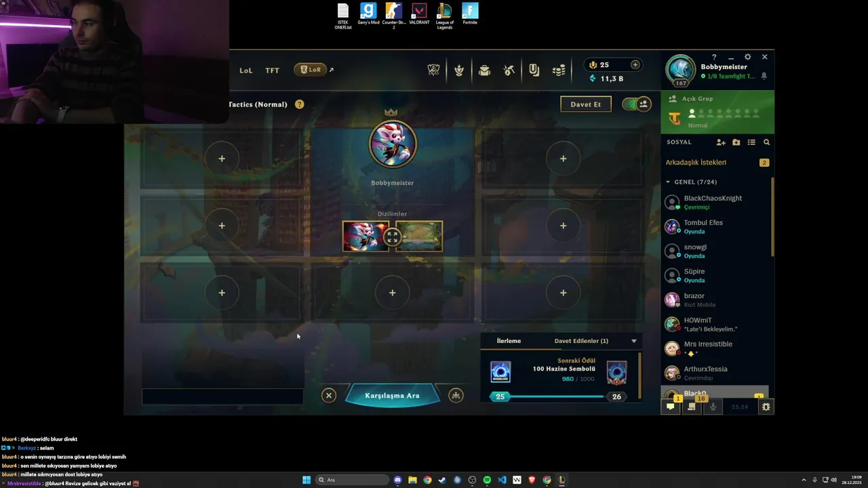Screen dimensions: 868x488
Task: Click the Tactics mode help question icon
Action: tap(299, 104)
